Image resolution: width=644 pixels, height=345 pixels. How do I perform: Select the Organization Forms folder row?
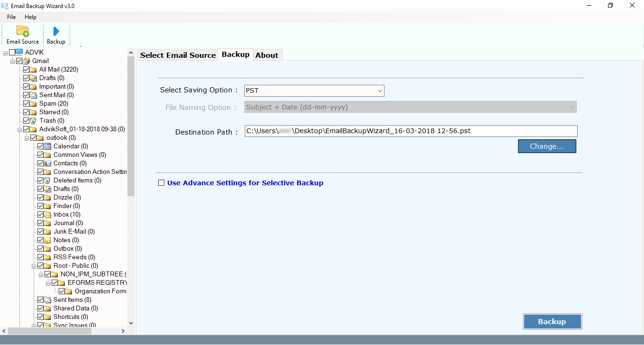(100, 291)
